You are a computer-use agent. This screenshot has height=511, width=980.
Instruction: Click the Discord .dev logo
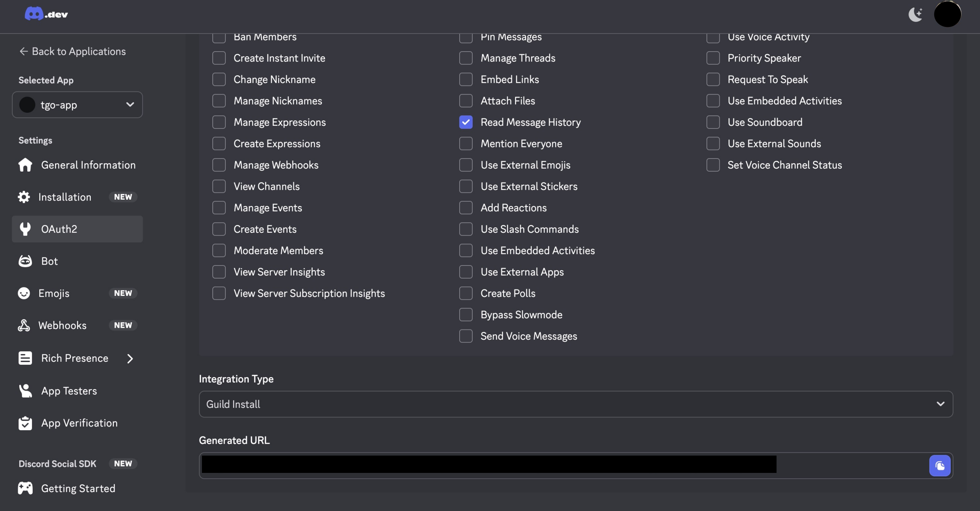coord(46,14)
